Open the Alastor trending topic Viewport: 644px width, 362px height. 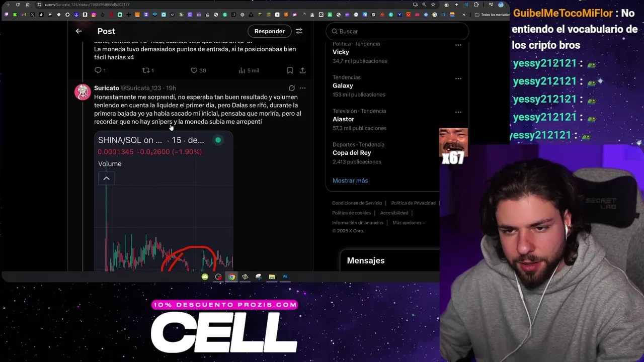pos(343,119)
